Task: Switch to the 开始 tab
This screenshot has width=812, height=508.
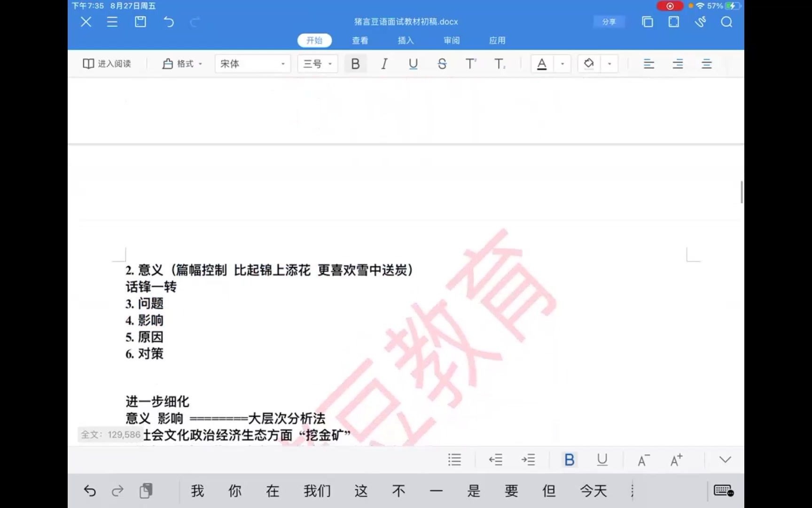Action: pos(314,40)
